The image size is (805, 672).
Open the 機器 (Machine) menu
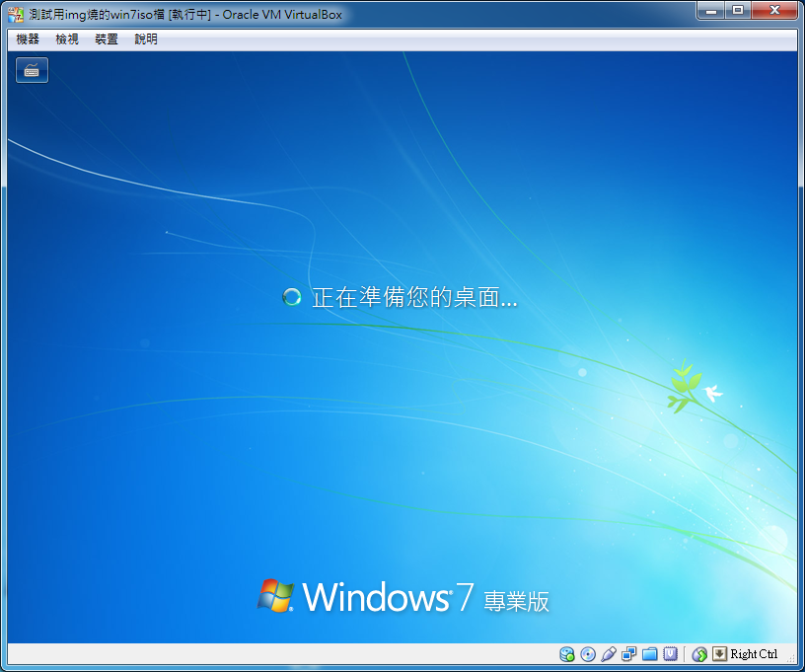coord(28,39)
